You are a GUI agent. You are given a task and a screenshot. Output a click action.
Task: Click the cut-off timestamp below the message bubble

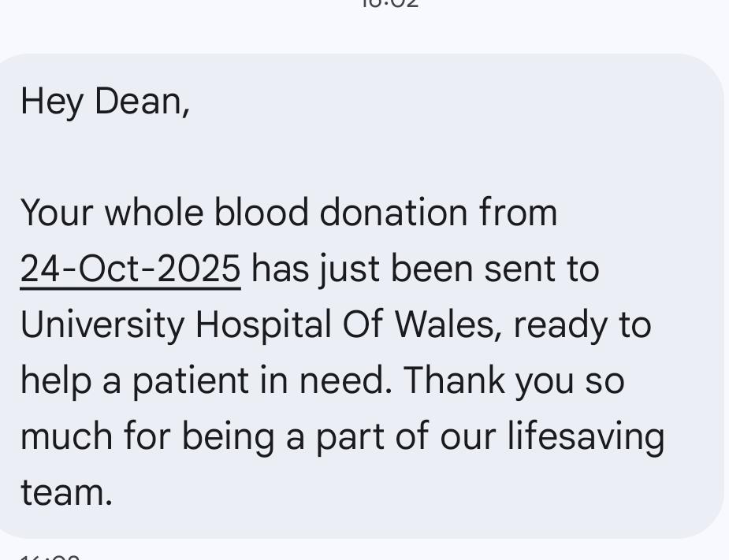pos(50,556)
